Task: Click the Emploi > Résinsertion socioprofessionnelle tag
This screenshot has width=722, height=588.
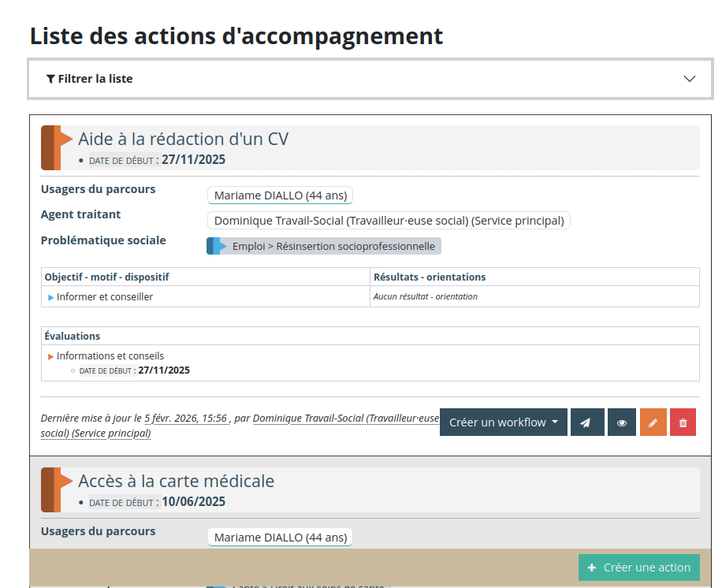Action: tap(324, 246)
